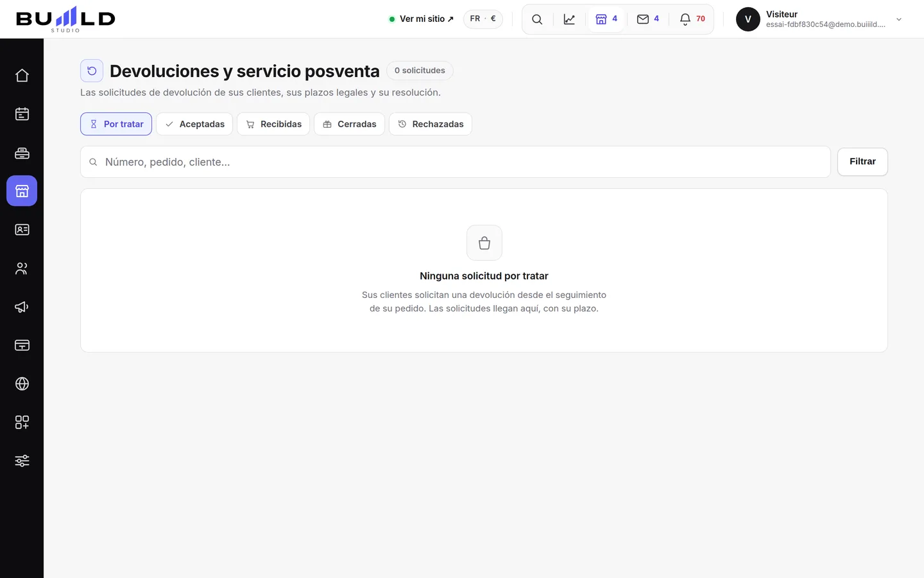
Task: Switch to the Cerradas tab
Action: [x=349, y=124]
